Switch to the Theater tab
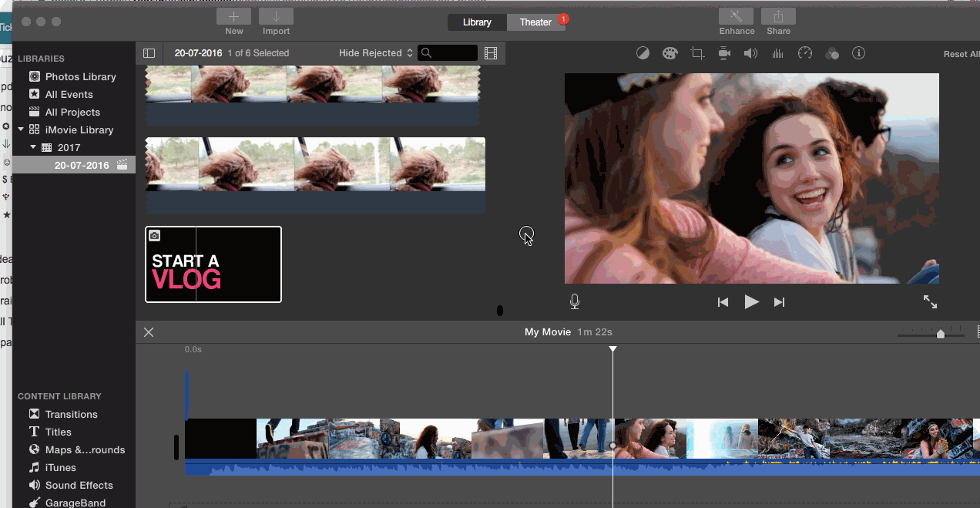 pos(535,22)
